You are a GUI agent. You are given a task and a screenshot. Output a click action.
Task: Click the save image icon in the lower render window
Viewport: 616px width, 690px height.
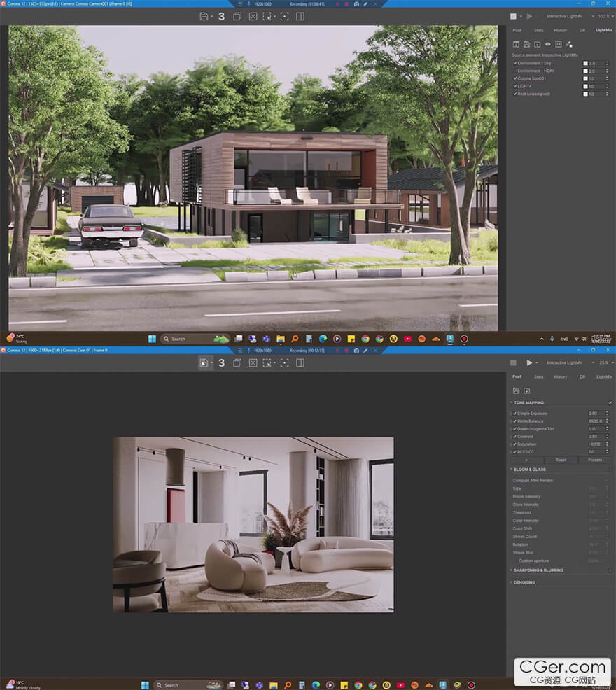pyautogui.click(x=204, y=363)
